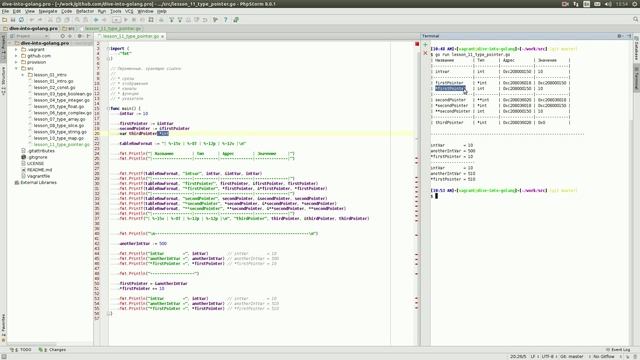Toggle the Structure tool window sidebar tab

[3, 81]
